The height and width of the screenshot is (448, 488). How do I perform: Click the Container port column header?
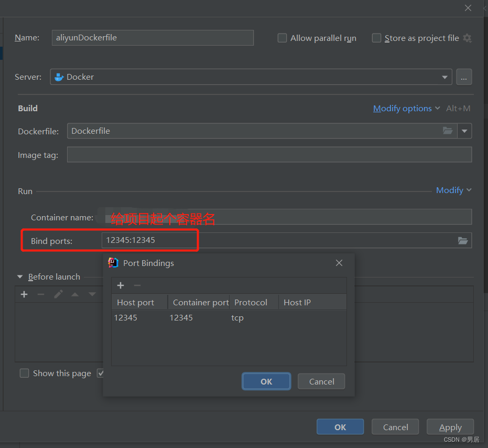pyautogui.click(x=199, y=303)
